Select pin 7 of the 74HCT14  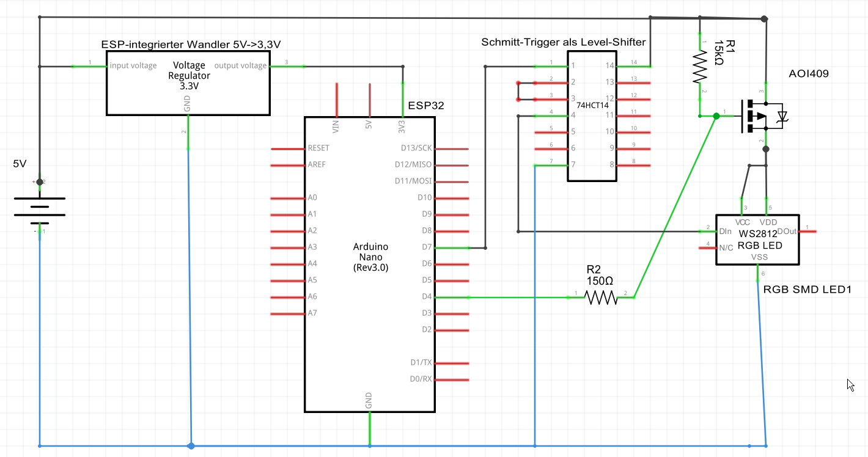tap(551, 165)
